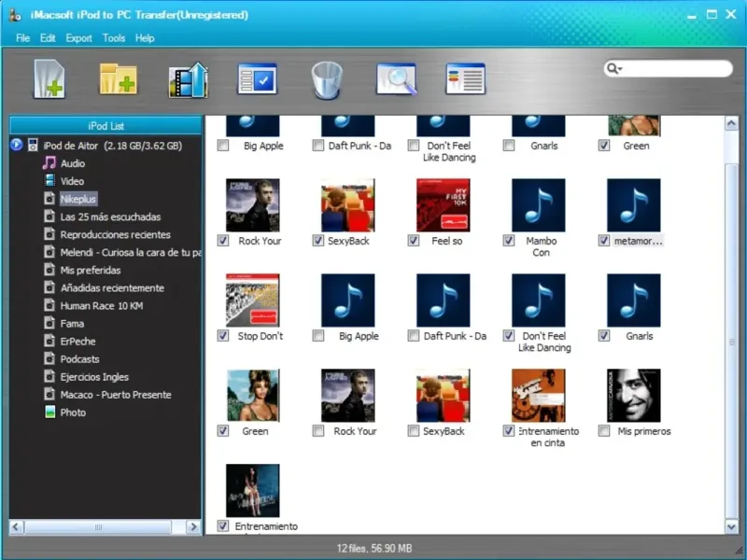Click the file list vertical scrollbar thumb
Viewport: 747px width, 560px height.
coord(732,341)
